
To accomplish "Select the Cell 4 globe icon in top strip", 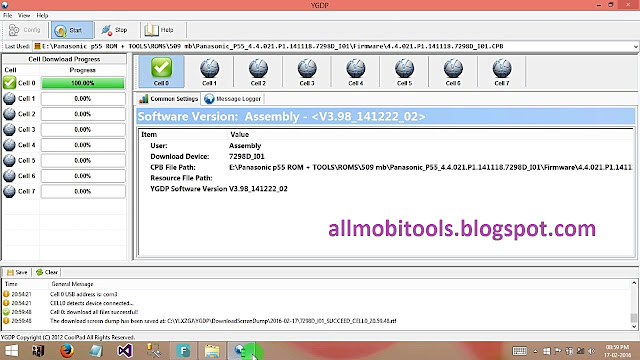I will (356, 68).
